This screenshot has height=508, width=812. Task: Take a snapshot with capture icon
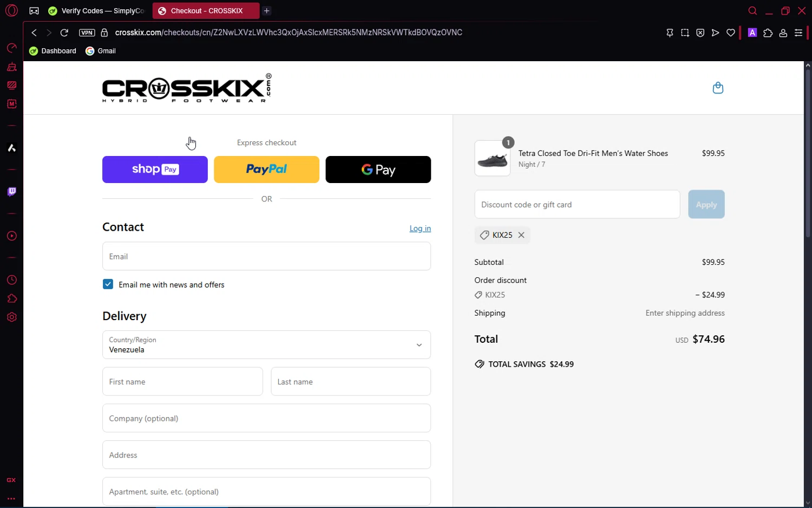[685, 33]
